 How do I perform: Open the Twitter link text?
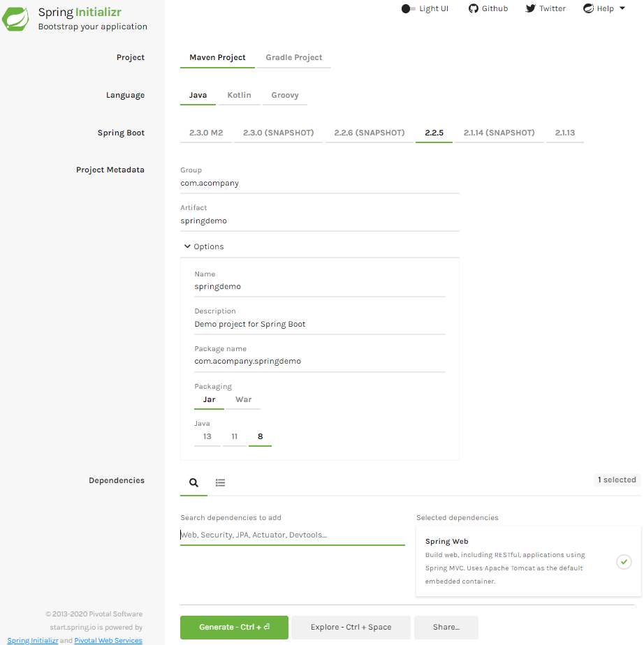point(552,8)
